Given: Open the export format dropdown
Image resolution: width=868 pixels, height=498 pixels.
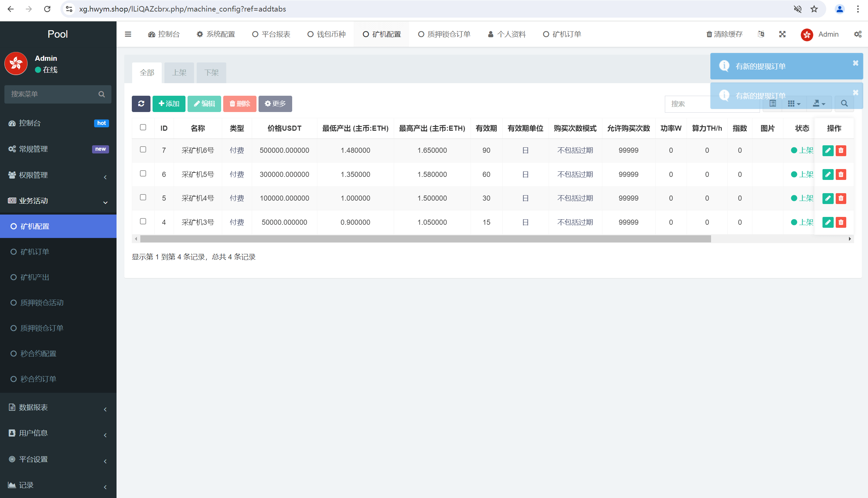Looking at the screenshot, I should click(x=819, y=103).
